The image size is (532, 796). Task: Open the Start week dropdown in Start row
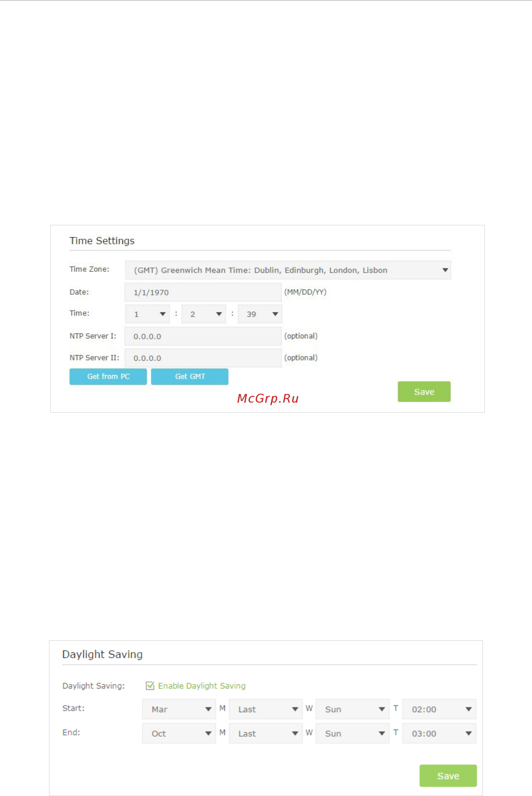click(266, 709)
